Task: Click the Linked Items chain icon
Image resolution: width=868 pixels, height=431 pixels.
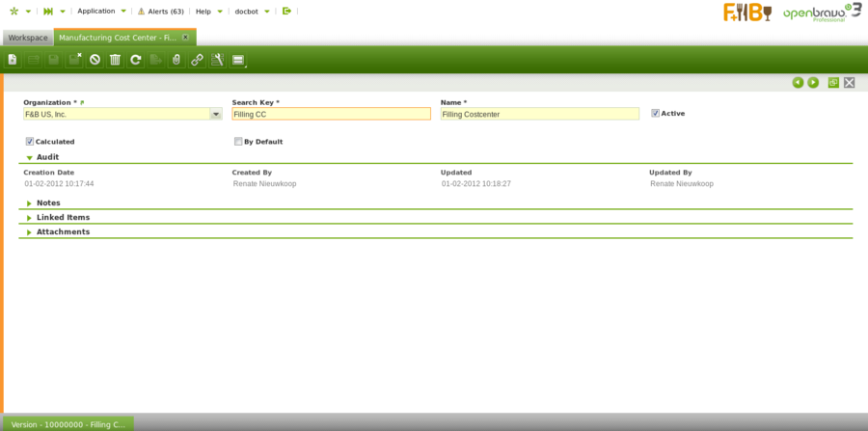Action: pos(197,60)
